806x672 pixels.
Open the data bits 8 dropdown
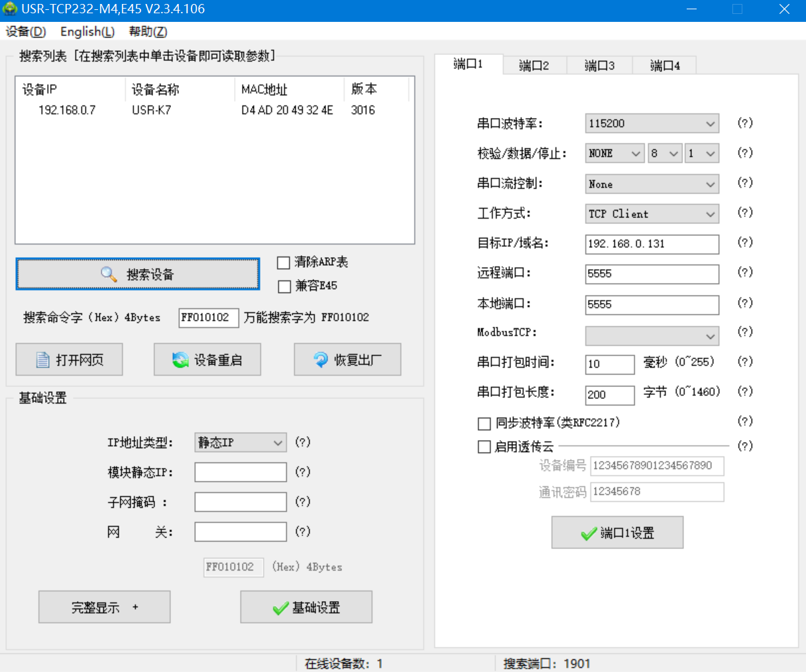point(665,153)
